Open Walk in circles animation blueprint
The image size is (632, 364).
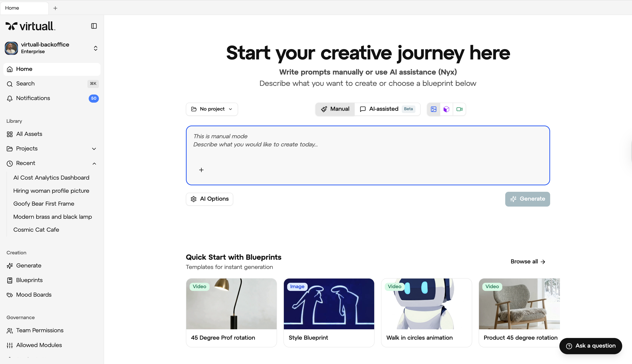coord(427,313)
